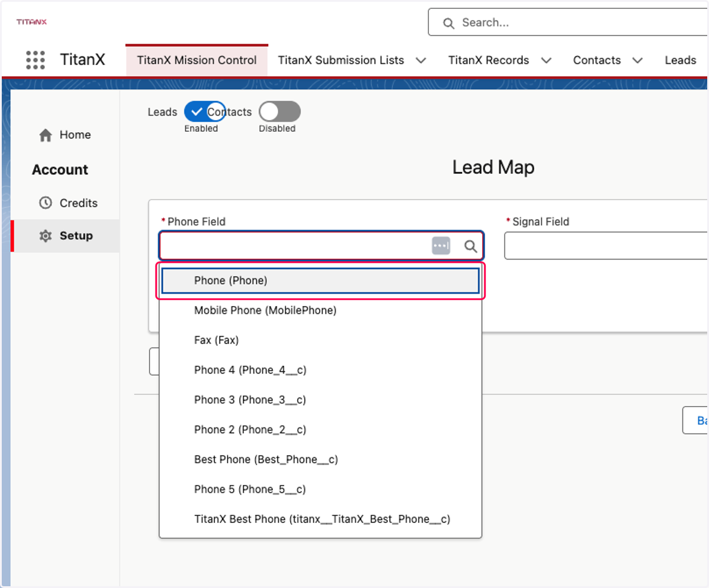Switch to TitanX Mission Control tab
The image size is (709, 588).
(x=197, y=60)
